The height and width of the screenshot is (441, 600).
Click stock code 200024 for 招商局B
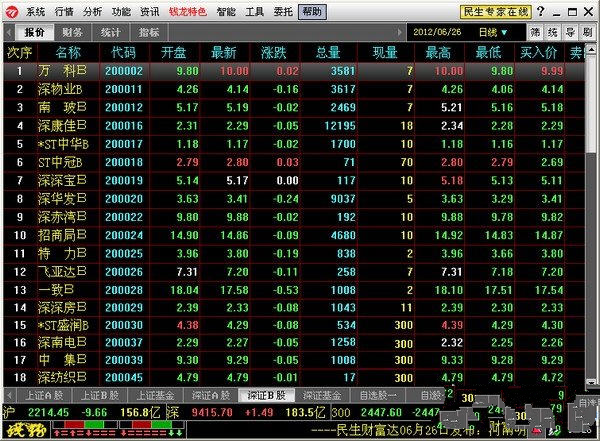tap(124, 235)
